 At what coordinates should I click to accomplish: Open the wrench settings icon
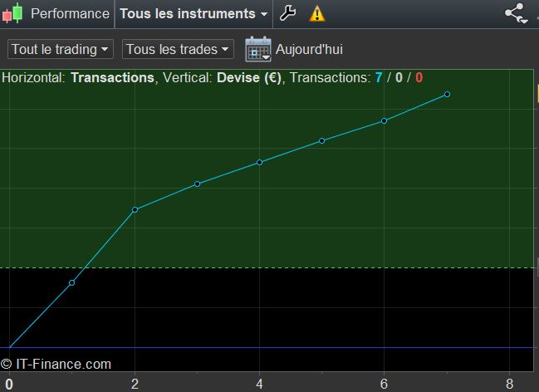click(287, 13)
